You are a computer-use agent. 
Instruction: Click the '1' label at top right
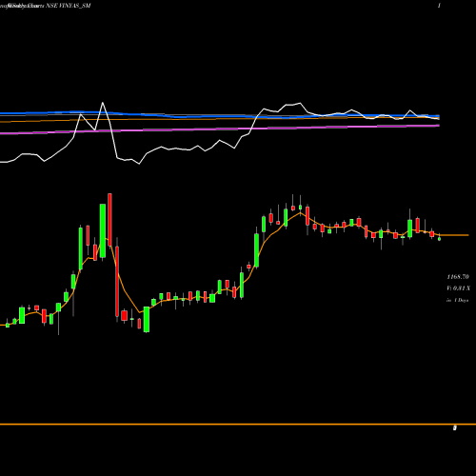click(x=439, y=6)
